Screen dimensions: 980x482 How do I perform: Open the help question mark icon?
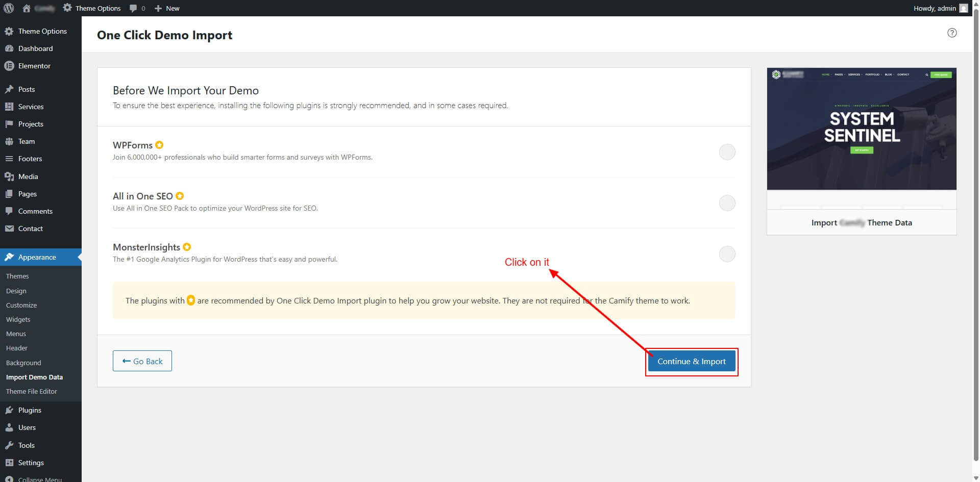[x=951, y=33]
